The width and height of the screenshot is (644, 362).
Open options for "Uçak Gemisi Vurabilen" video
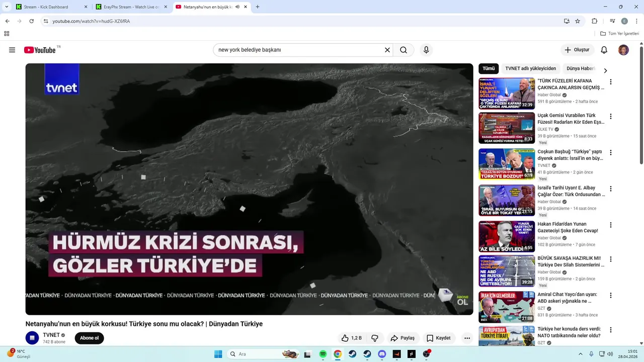(611, 116)
